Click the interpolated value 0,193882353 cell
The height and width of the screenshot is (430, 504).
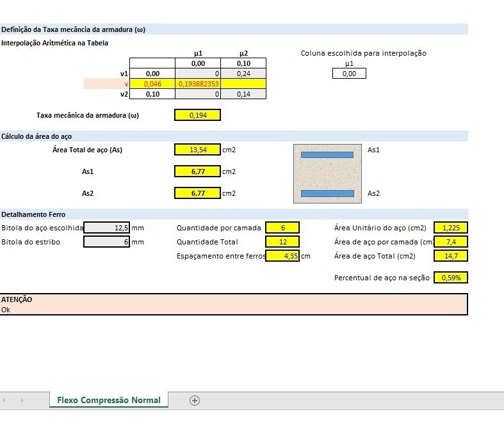pos(198,84)
